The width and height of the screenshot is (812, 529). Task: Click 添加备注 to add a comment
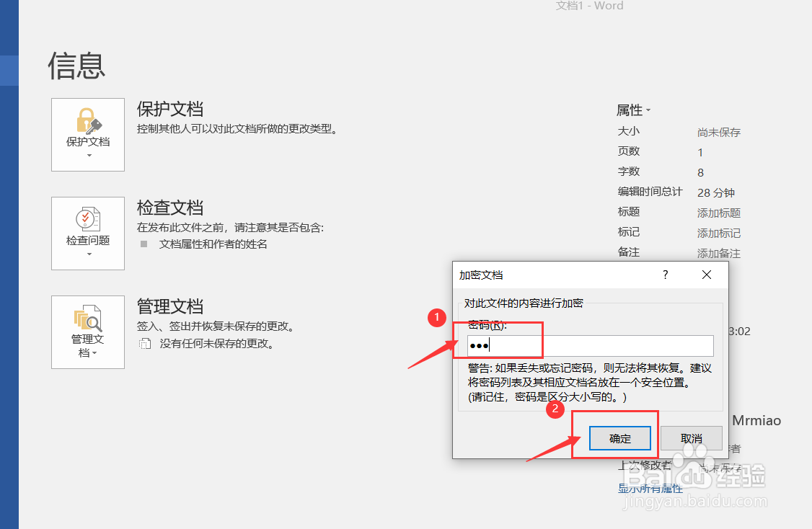click(719, 253)
